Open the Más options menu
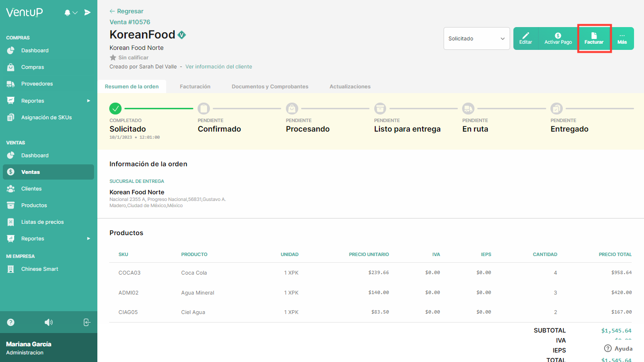The width and height of the screenshot is (644, 362). (622, 38)
